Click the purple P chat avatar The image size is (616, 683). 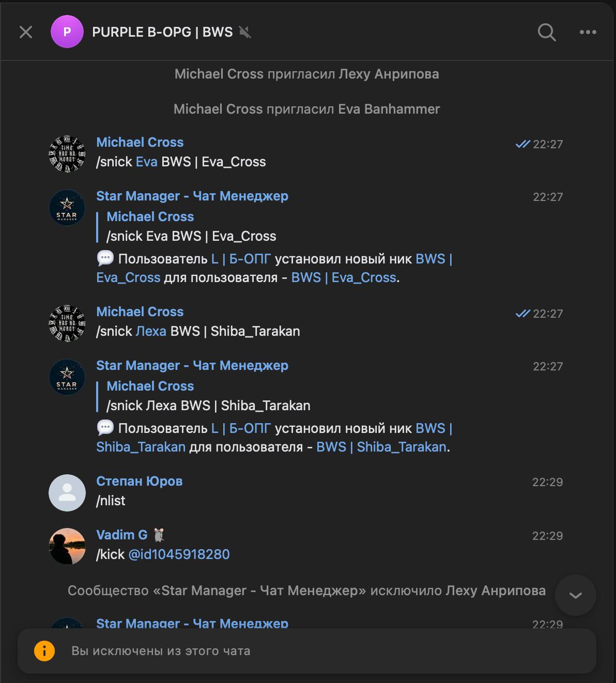[x=67, y=32]
